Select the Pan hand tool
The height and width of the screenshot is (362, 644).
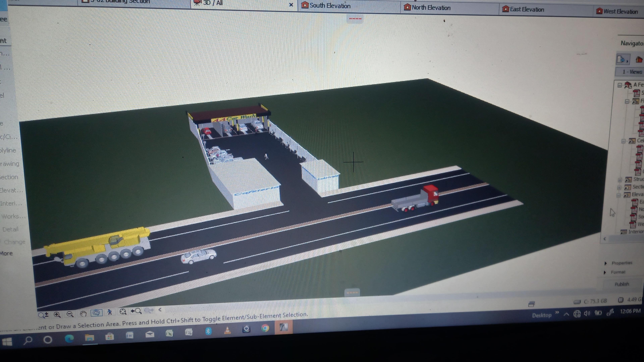click(83, 313)
